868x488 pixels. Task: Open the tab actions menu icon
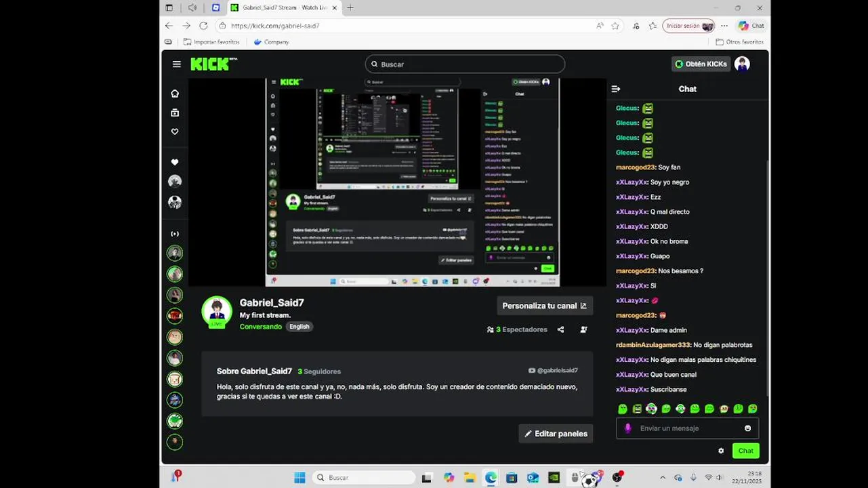click(x=169, y=7)
